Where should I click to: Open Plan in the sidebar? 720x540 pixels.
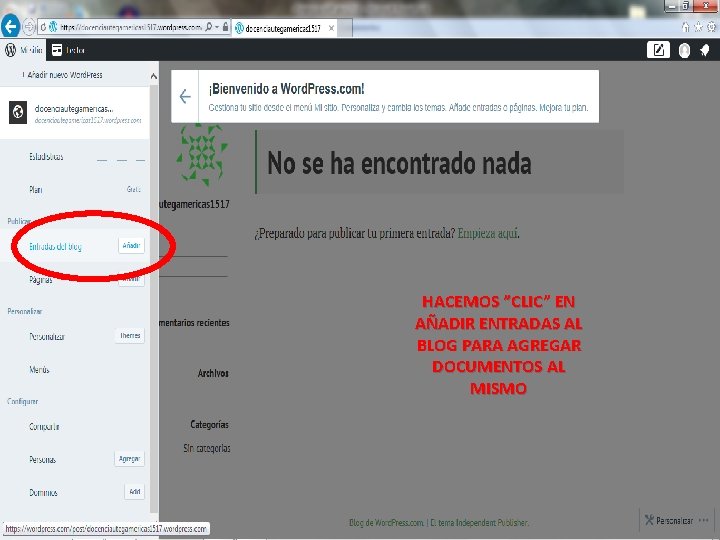click(x=36, y=189)
